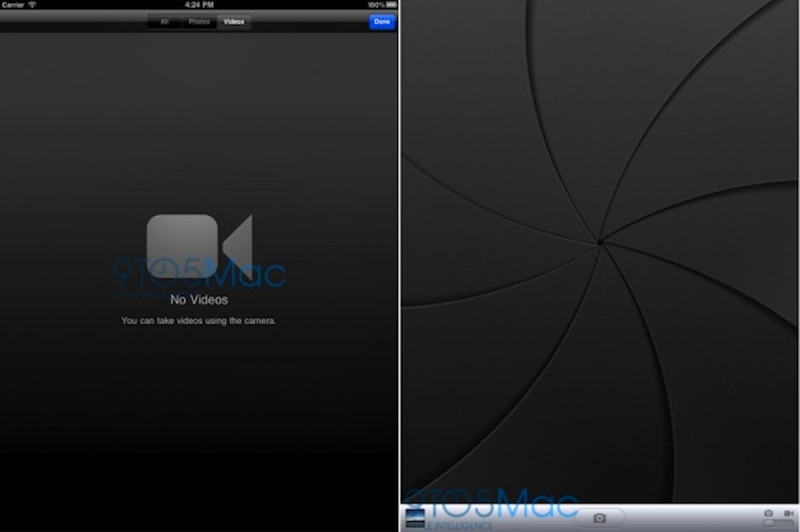The height and width of the screenshot is (532, 800).
Task: Click the video camera mode icon
Action: 791,513
